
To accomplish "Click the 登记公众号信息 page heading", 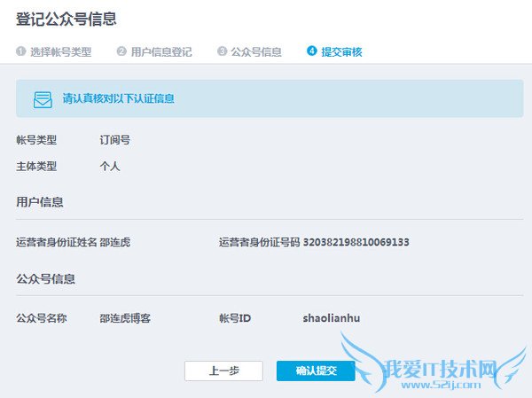I will pyautogui.click(x=66, y=19).
